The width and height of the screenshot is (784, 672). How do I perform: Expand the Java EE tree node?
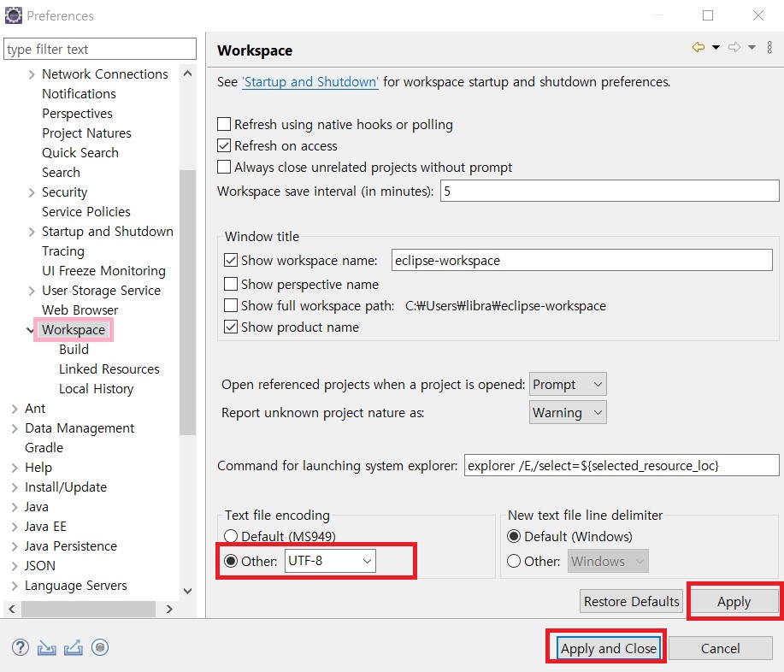point(15,527)
